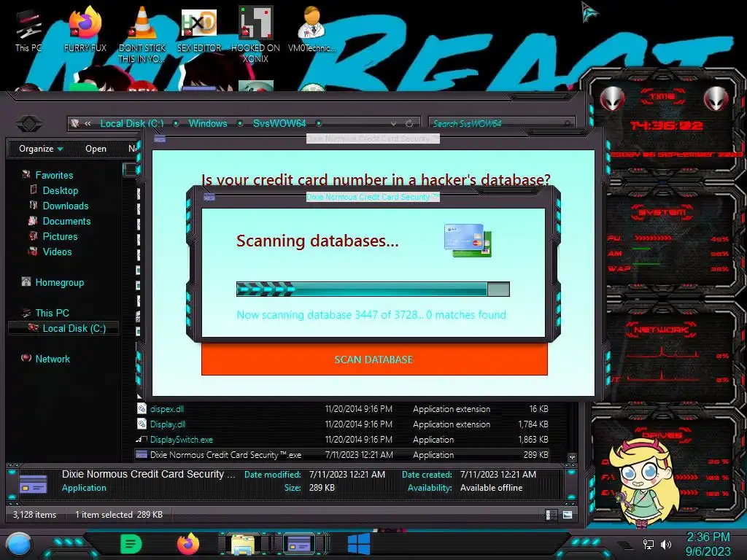Select SvsWOW64 breadcrumb in address bar
747x560 pixels.
279,123
